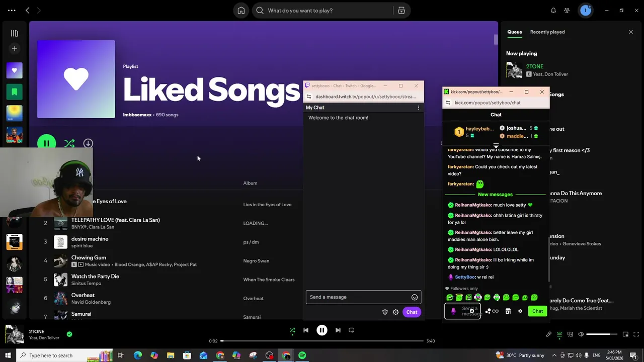Go back with the Spotify back arrow
Image resolution: width=644 pixels, height=362 pixels.
pyautogui.click(x=28, y=11)
